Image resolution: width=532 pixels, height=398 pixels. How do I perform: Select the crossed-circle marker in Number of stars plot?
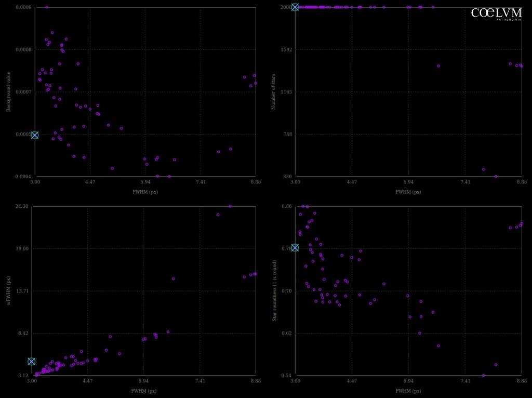pos(295,7)
